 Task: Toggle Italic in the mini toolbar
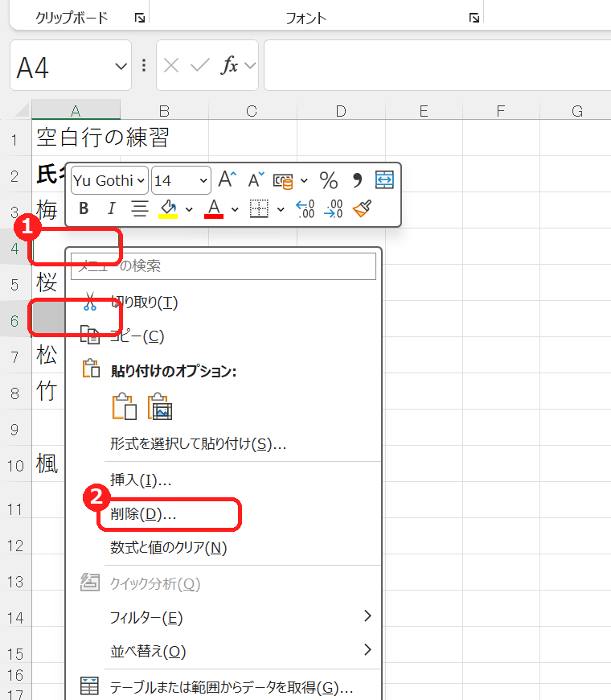point(112,208)
